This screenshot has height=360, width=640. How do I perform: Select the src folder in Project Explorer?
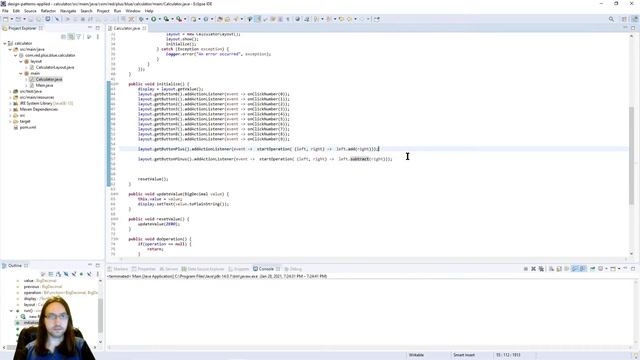(x=22, y=116)
